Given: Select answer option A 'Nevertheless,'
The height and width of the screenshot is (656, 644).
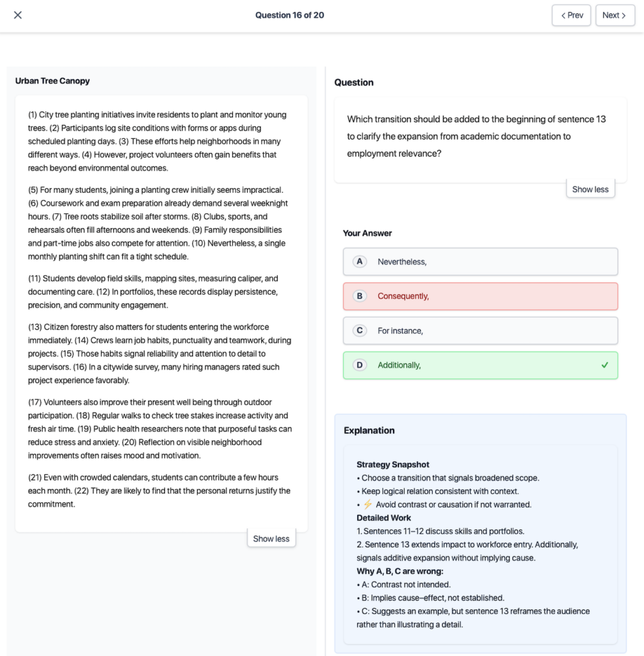Looking at the screenshot, I should [480, 261].
